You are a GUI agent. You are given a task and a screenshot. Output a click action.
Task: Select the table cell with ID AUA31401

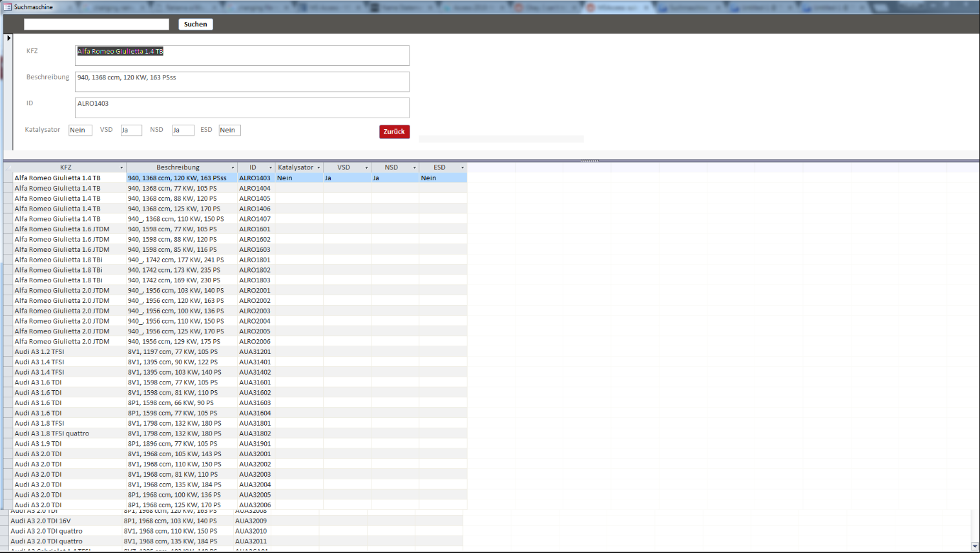click(256, 362)
